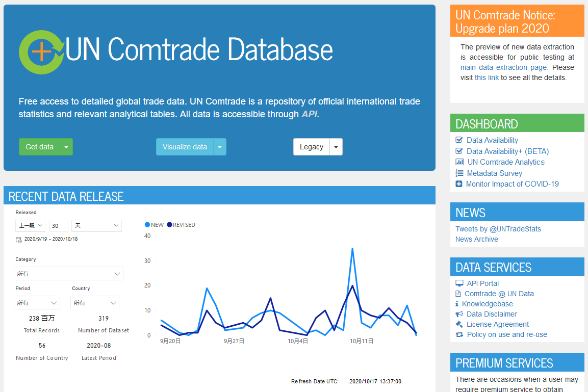Screen dimensions: 588x392
Task: Toggle the REVISED series legend marker
Action: click(169, 225)
